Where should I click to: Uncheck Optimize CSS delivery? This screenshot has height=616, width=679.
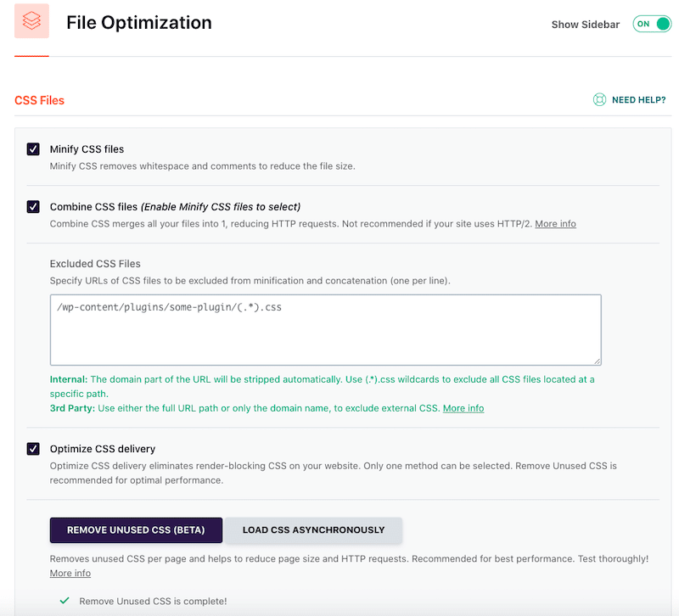[33, 448]
